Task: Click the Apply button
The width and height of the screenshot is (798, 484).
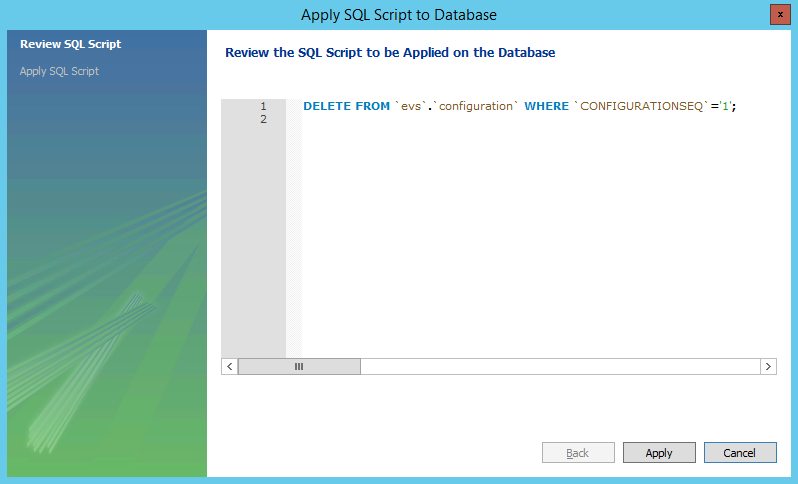Action: 658,453
